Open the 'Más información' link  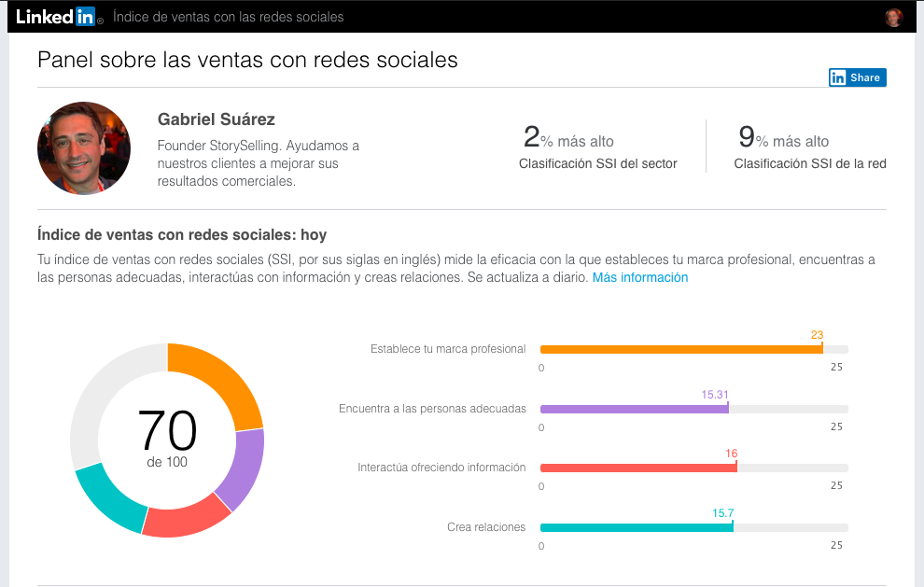tap(640, 277)
